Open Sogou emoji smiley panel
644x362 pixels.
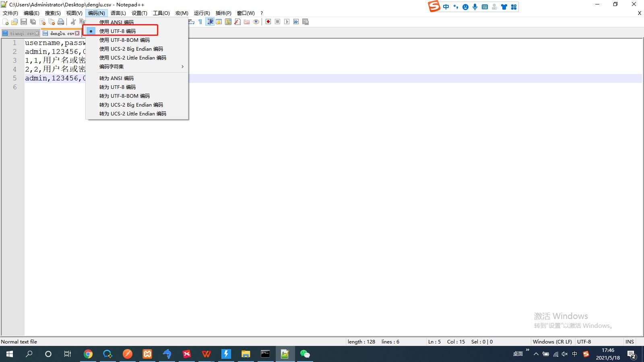pos(466,7)
